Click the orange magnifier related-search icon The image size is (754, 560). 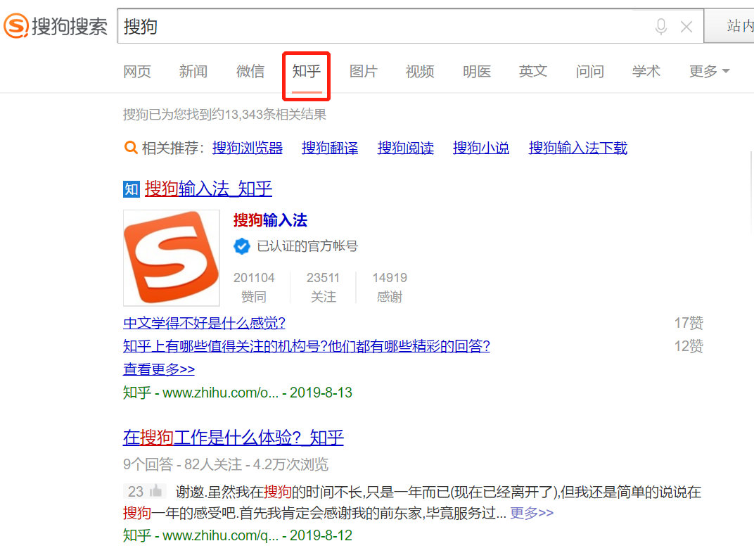click(130, 148)
